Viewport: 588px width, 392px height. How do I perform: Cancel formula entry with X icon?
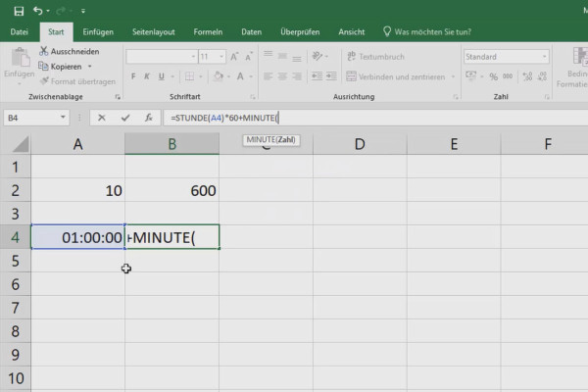tap(102, 118)
